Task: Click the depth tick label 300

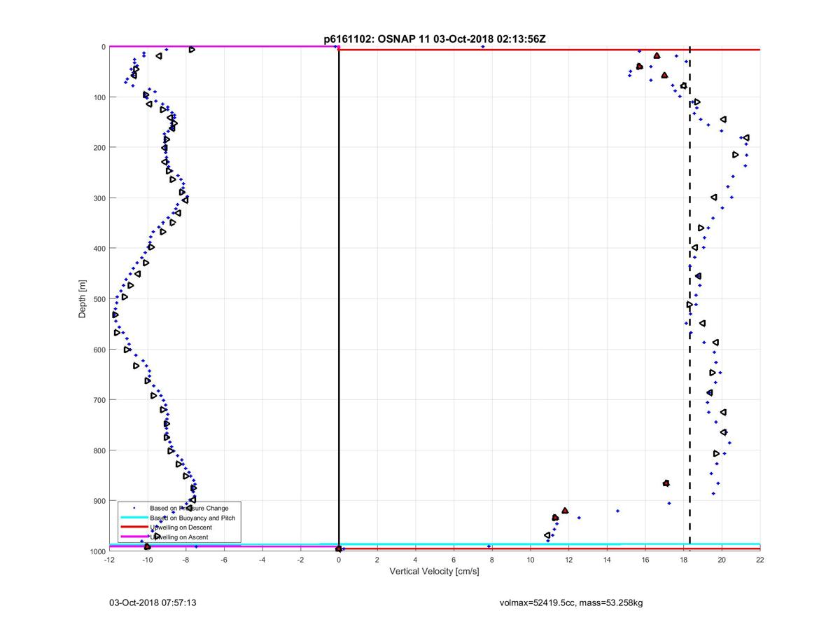Action: point(99,198)
